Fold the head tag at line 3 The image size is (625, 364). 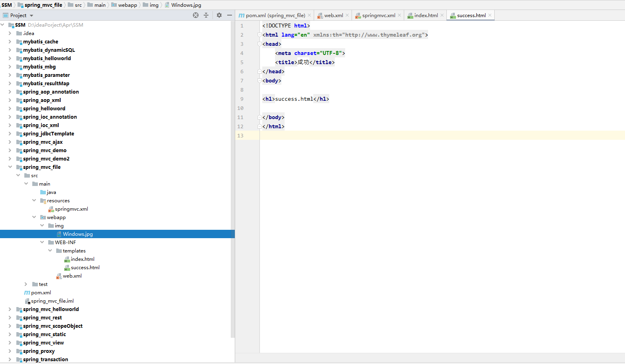[x=259, y=44]
